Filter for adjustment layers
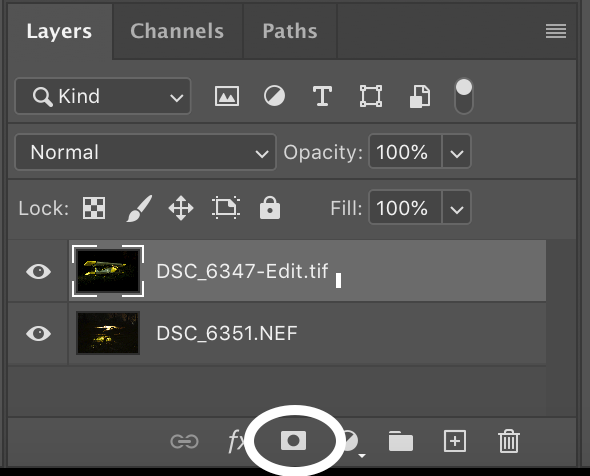This screenshot has width=590, height=476. (274, 96)
